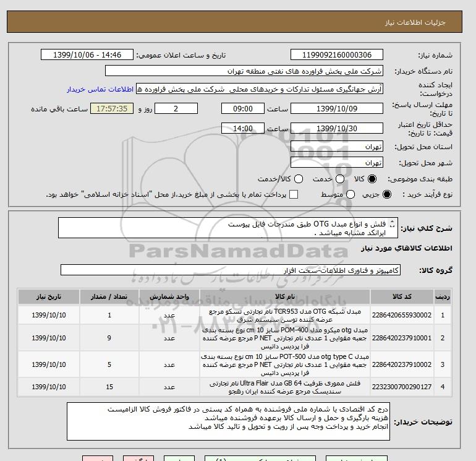Click product code 2286420655930002

click(x=402, y=315)
